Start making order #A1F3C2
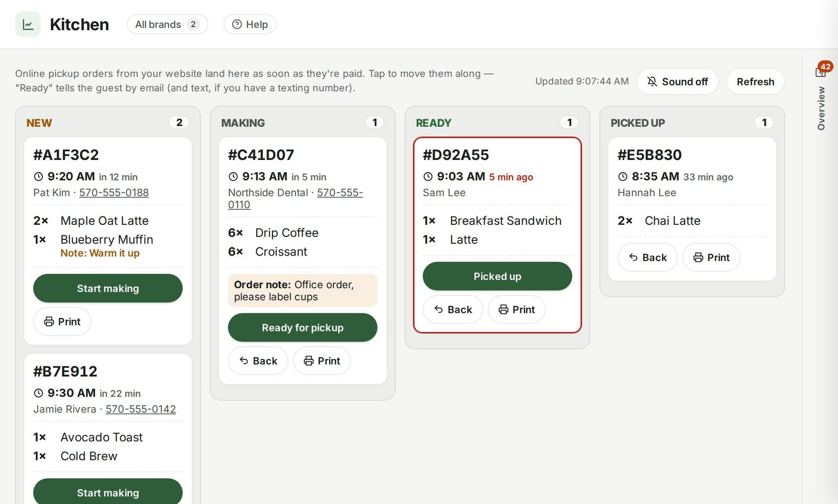The width and height of the screenshot is (838, 504). [108, 288]
